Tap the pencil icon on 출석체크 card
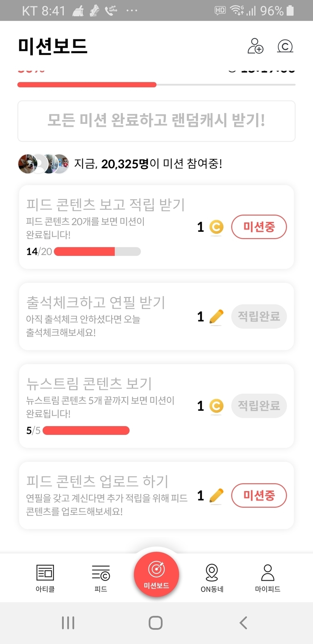The width and height of the screenshot is (313, 644). click(216, 317)
